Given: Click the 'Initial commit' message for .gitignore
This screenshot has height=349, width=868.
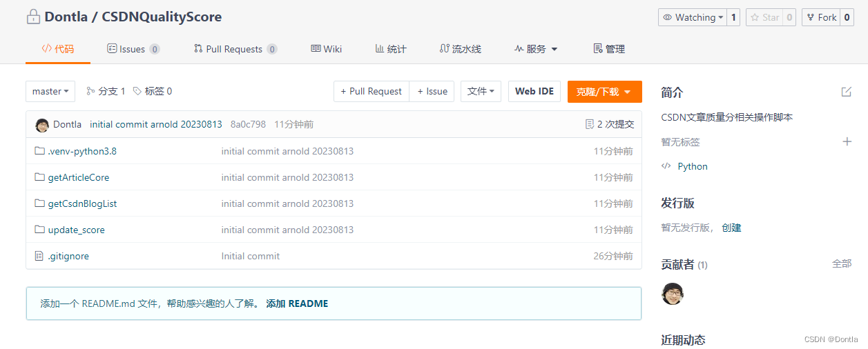Looking at the screenshot, I should coord(251,256).
